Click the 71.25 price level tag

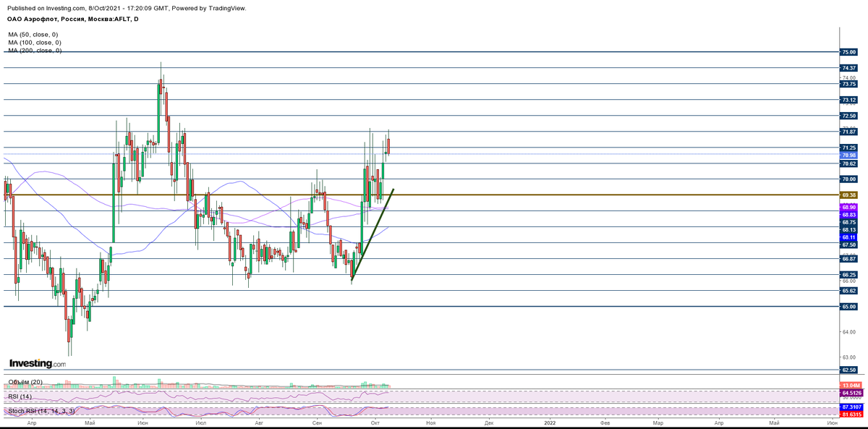coord(848,148)
